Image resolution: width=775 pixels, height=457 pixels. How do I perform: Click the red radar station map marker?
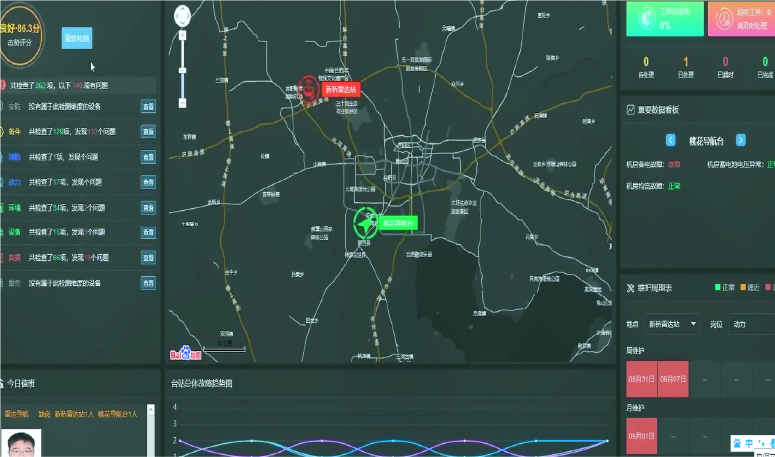[x=311, y=89]
